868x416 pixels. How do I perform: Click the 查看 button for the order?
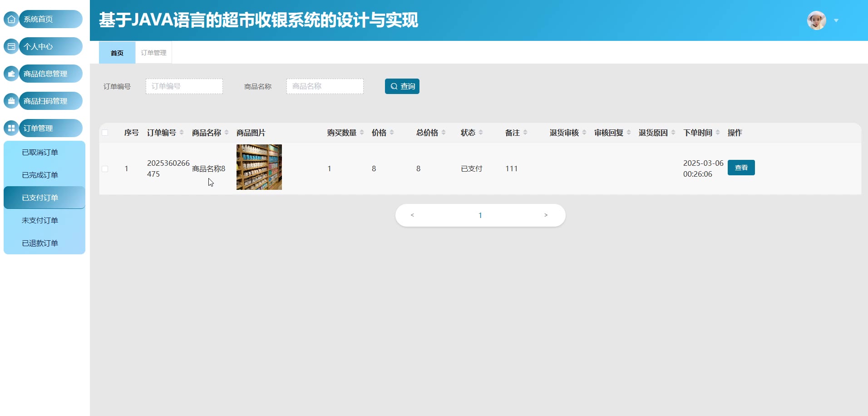[741, 168]
